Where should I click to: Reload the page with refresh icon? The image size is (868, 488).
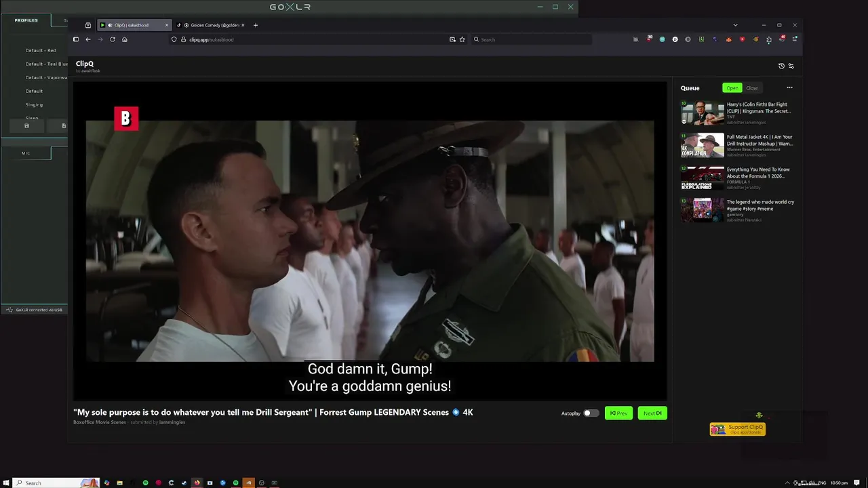point(113,39)
